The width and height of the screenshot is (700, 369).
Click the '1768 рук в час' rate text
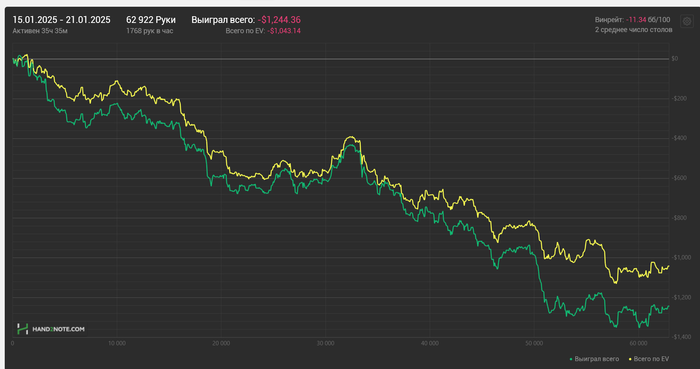pos(150,31)
